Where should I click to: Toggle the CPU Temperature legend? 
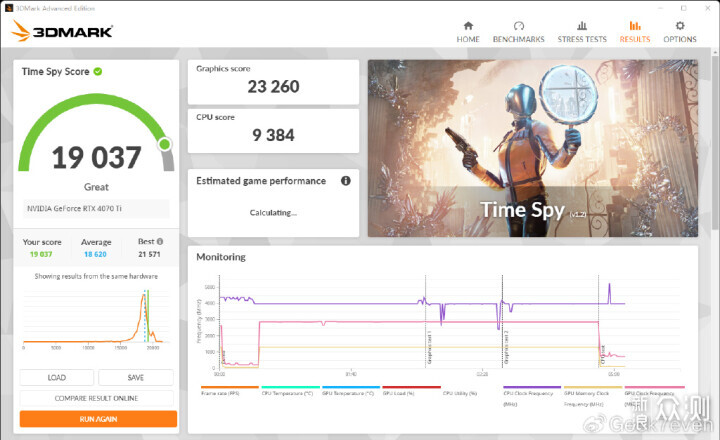tap(290, 391)
